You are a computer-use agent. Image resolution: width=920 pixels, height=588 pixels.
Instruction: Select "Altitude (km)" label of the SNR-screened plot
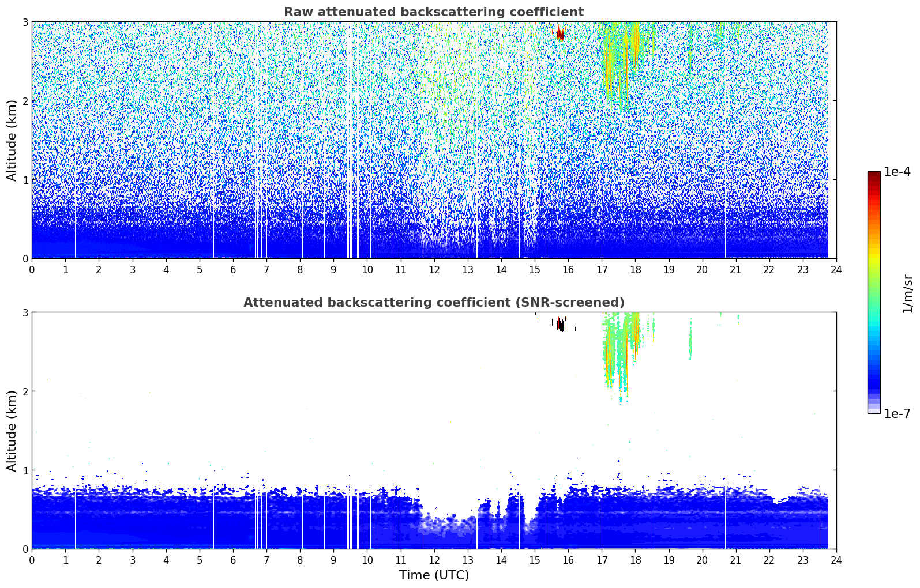(x=12, y=431)
